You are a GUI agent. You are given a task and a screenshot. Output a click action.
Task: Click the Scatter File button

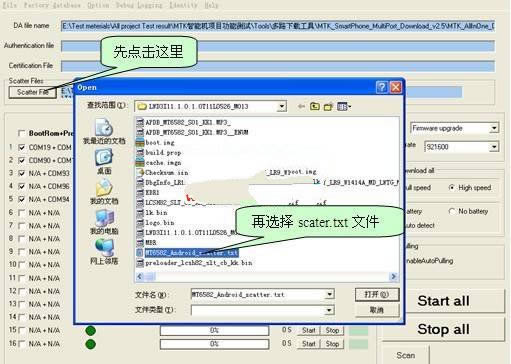[32, 92]
